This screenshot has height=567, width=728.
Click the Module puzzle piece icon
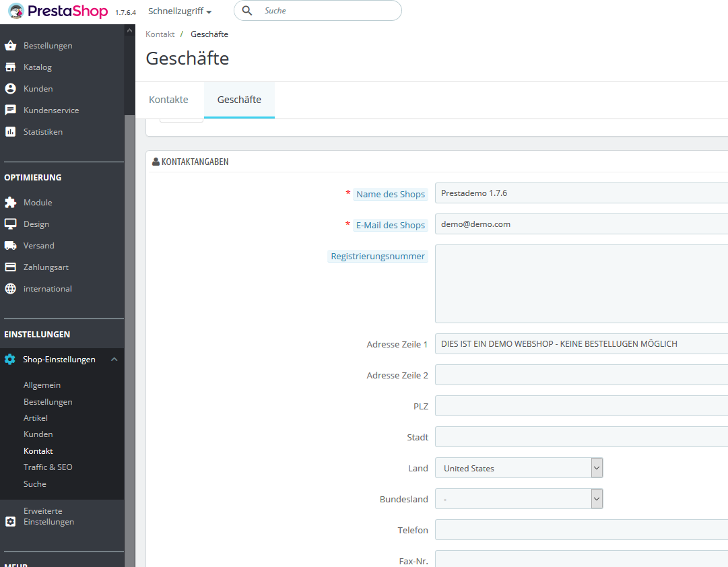click(10, 203)
